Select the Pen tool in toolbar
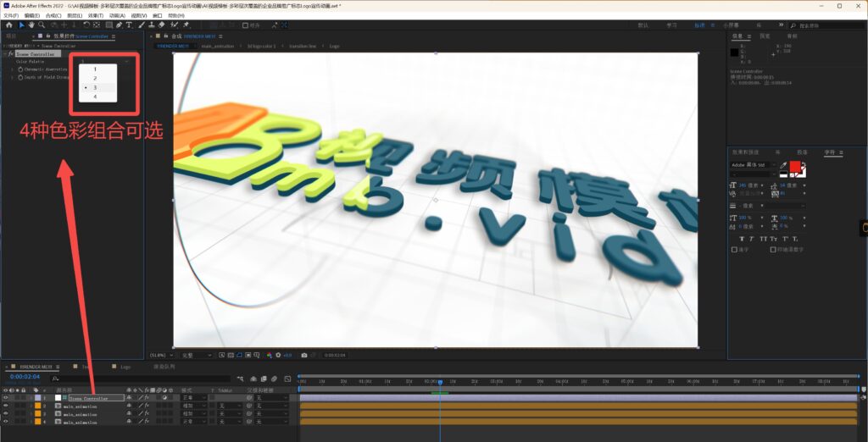 point(119,25)
